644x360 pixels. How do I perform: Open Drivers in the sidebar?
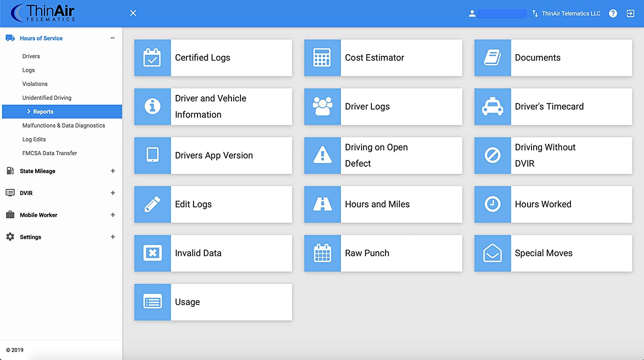pyautogui.click(x=31, y=56)
